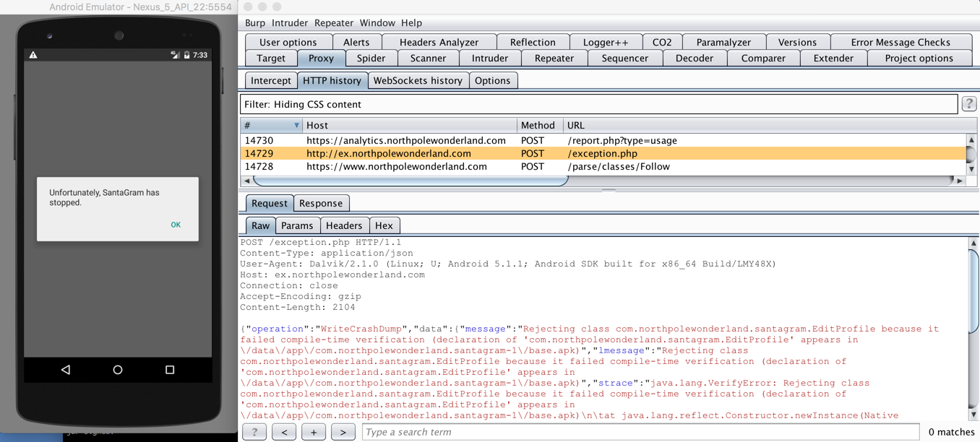Click the search help question mark button
This screenshot has width=980, height=442.
(254, 432)
